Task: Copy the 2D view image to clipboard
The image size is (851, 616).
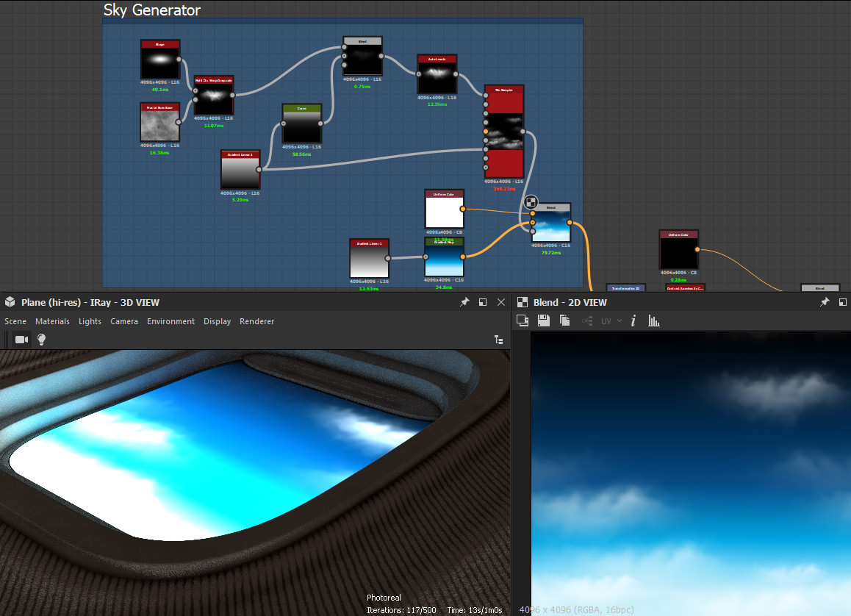Action: (564, 320)
